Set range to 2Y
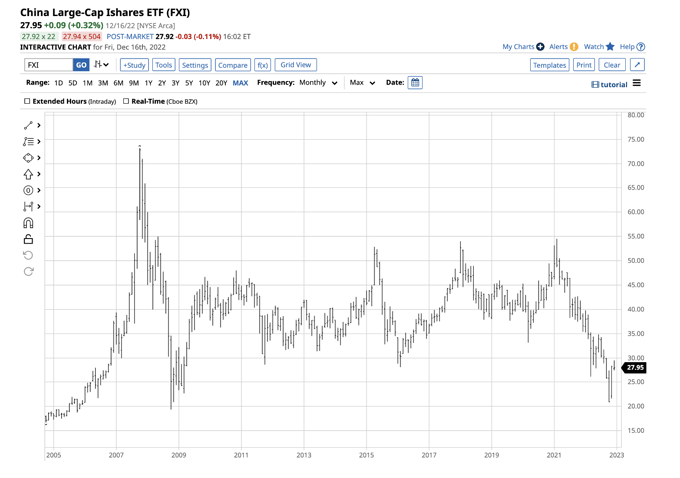Screen dimensions: 680x478 tap(162, 83)
